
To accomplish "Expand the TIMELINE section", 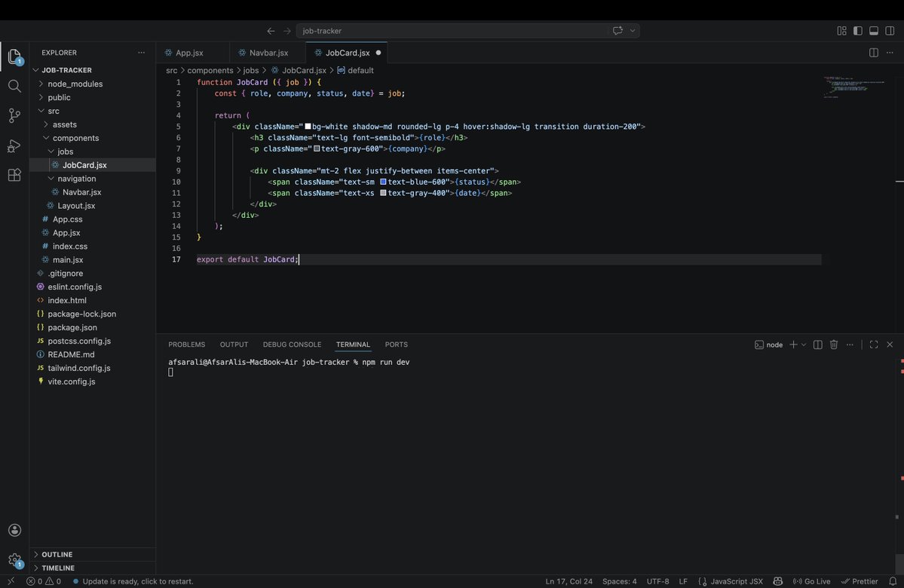I will (x=92, y=568).
